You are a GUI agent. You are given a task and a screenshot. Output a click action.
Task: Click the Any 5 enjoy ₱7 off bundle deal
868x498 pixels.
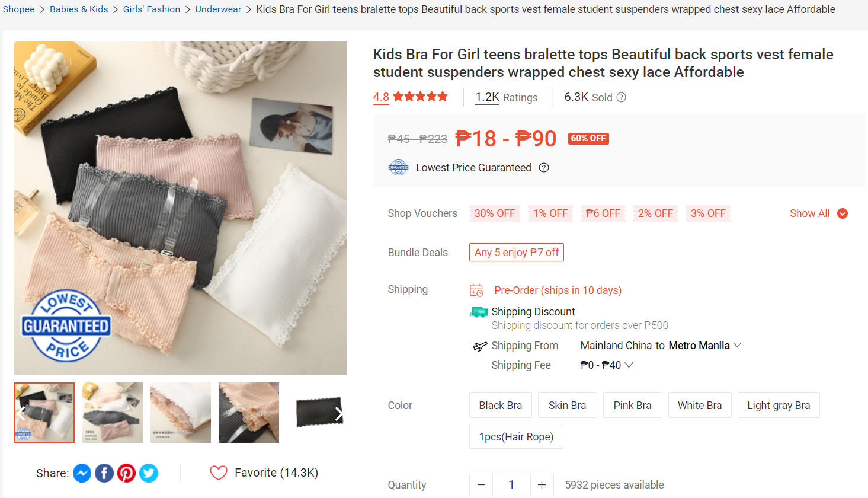[x=516, y=253]
